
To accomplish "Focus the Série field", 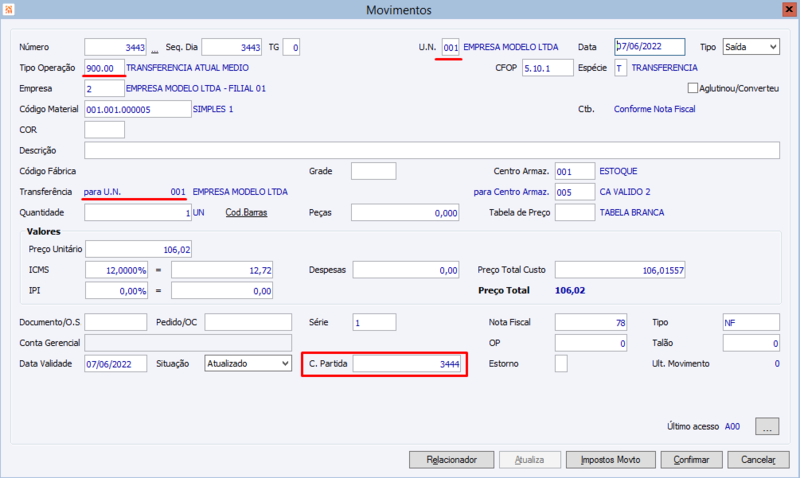I will point(374,322).
